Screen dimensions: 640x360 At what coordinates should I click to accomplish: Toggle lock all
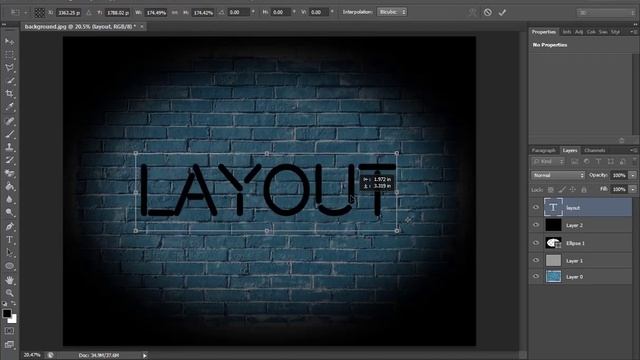[584, 189]
